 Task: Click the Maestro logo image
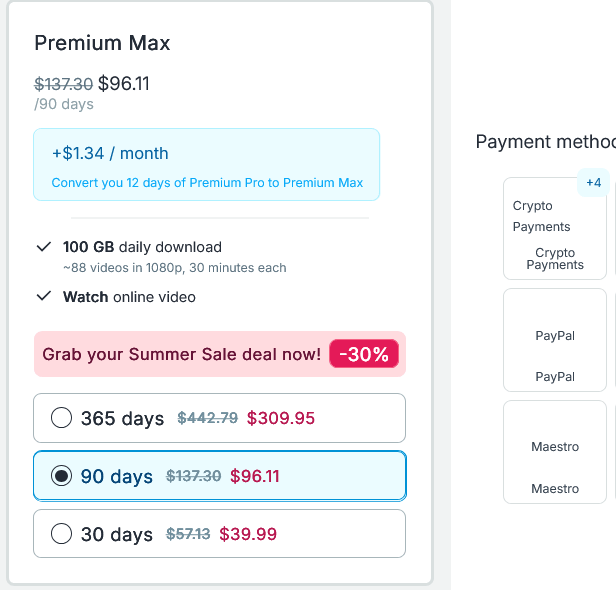click(x=554, y=446)
